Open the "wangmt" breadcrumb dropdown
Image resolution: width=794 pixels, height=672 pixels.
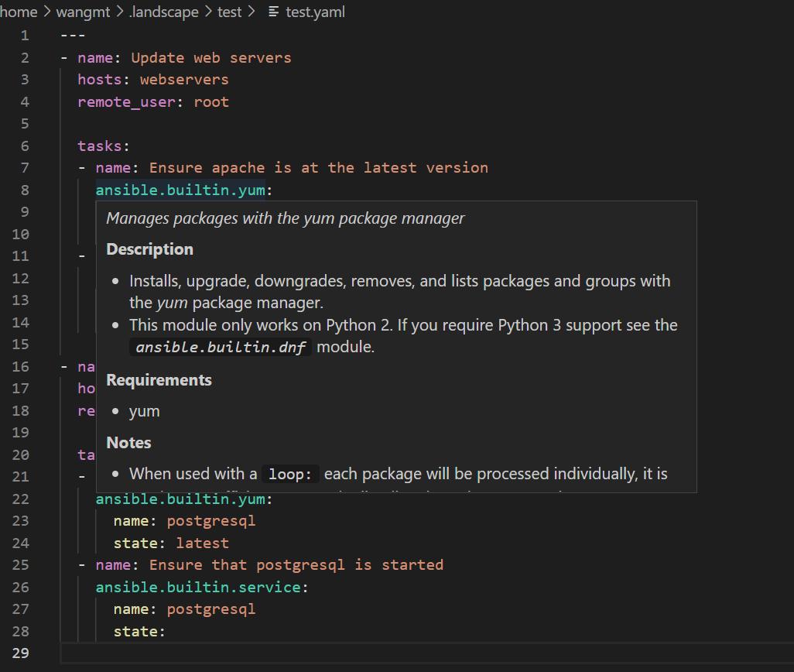[x=83, y=12]
